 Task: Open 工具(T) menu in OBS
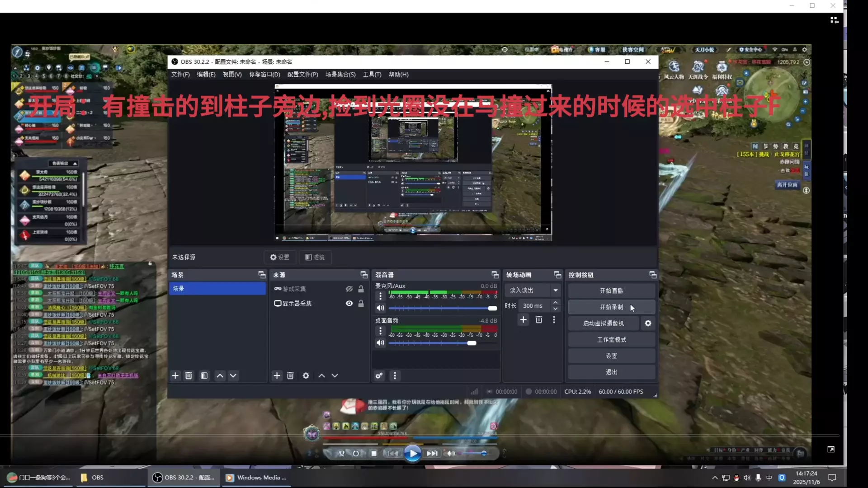(372, 74)
